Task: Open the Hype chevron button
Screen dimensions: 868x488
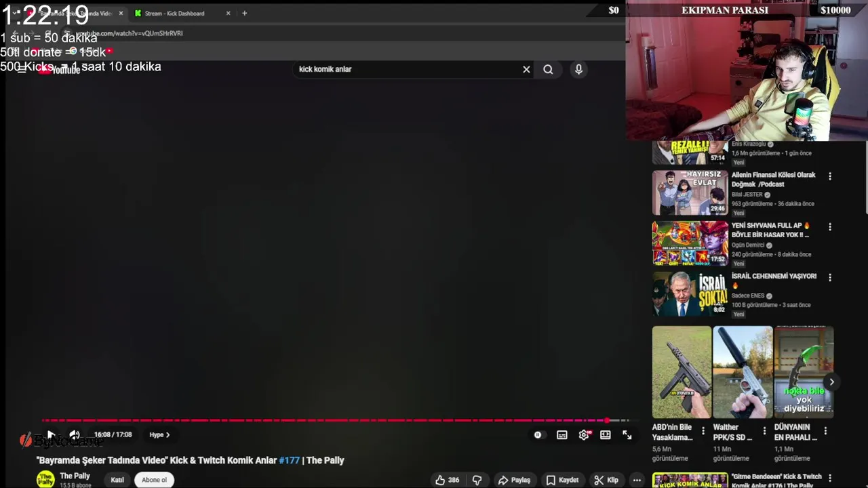Action: [x=160, y=435]
